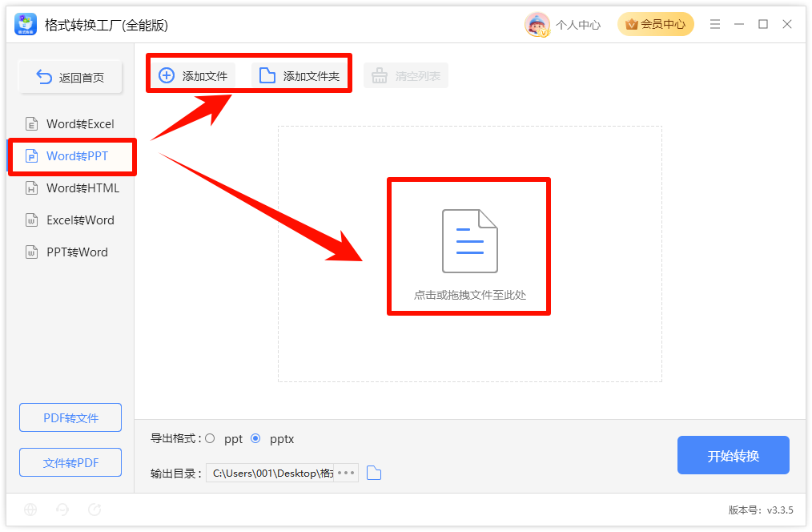This screenshot has height=532, width=812.
Task: Click the output directory path field
Action: (271, 473)
